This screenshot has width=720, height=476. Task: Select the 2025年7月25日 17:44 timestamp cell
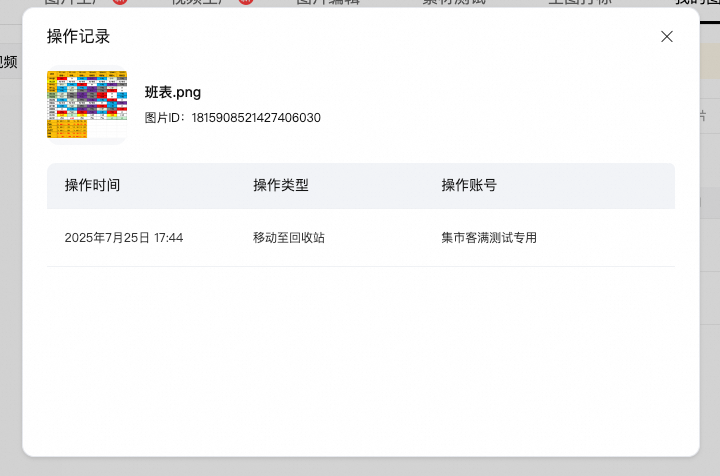(124, 238)
